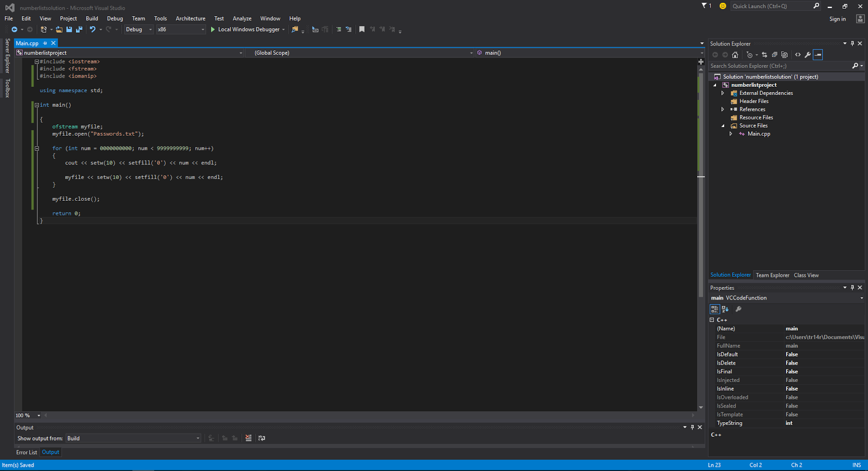868x471 pixels.
Task: Open the 100 % zoom dropdown
Action: [x=28, y=416]
